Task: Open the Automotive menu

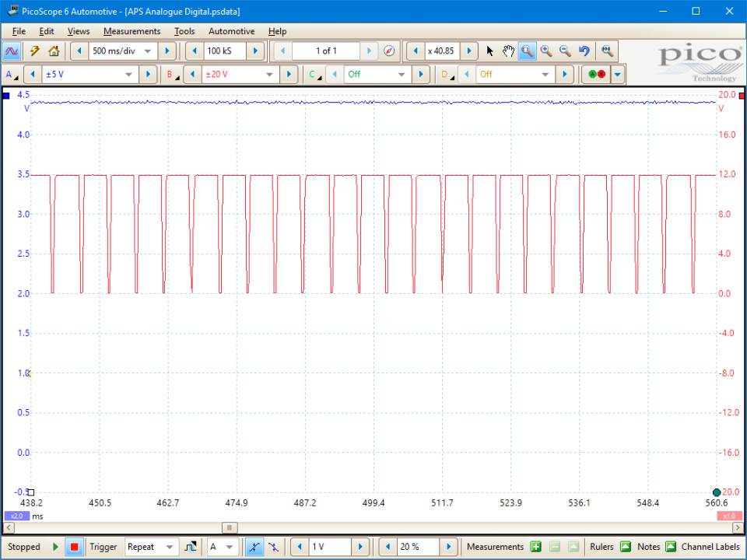Action: (x=231, y=31)
